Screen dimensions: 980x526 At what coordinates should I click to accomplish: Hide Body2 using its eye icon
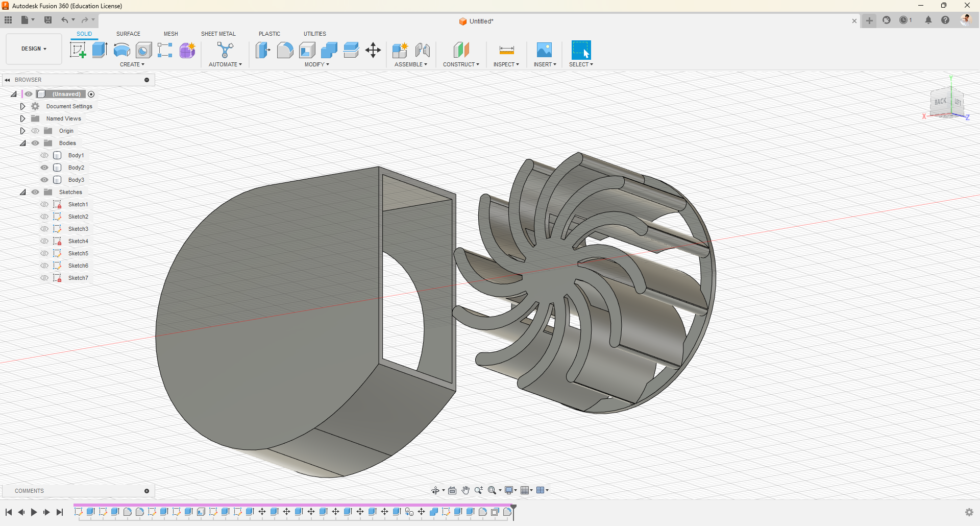point(44,168)
